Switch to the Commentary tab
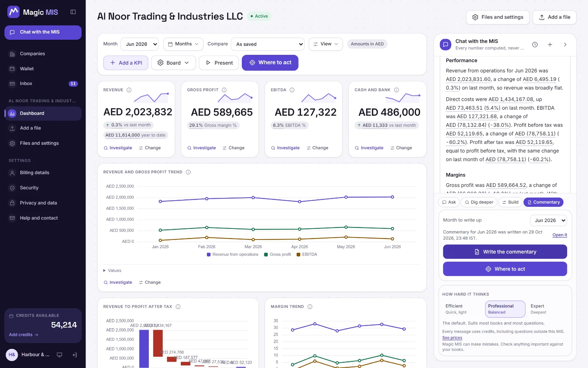Screen dimensions: 588x368 [x=544, y=202]
